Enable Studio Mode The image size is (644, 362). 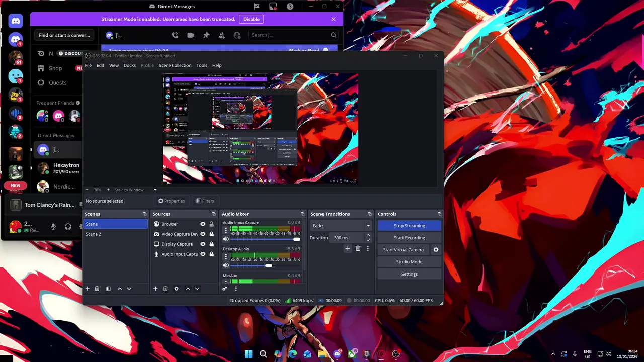tap(410, 262)
